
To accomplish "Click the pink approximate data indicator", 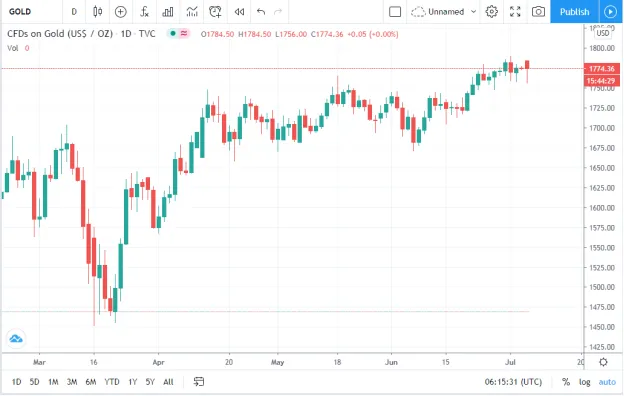I will (x=184, y=33).
